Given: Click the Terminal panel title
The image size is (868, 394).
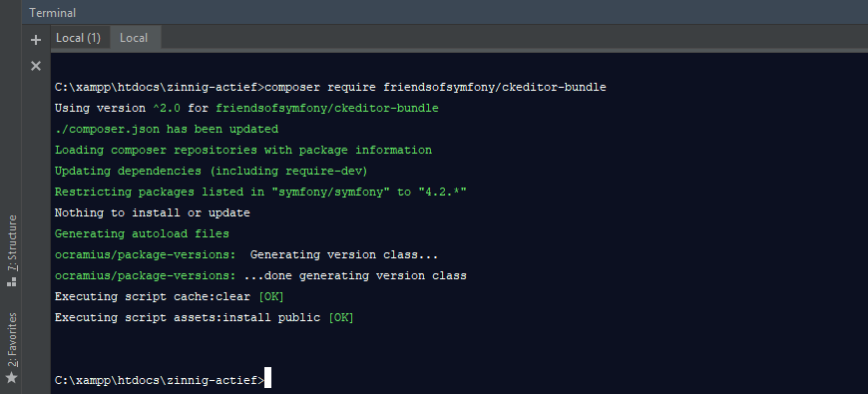Looking at the screenshot, I should coord(53,13).
